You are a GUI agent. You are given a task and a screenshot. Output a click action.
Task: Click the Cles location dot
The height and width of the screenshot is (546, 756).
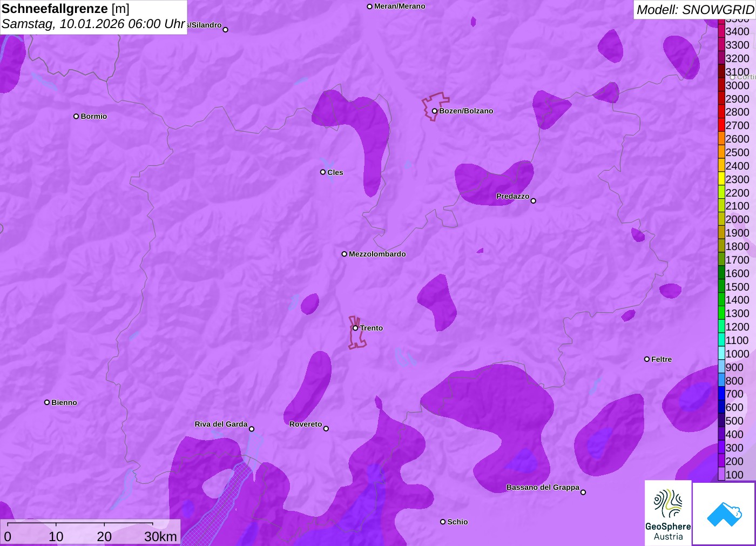click(x=323, y=172)
